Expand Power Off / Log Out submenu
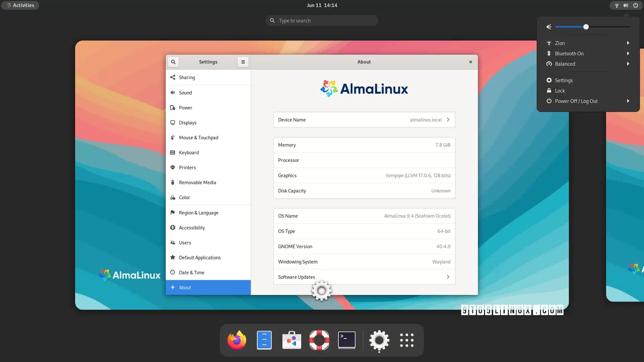The width and height of the screenshot is (644, 362). click(588, 101)
